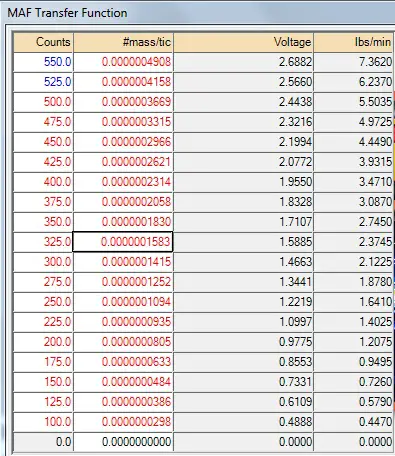The image size is (395, 456).
Task: Select Counts cell 150.0
Action: [43, 382]
